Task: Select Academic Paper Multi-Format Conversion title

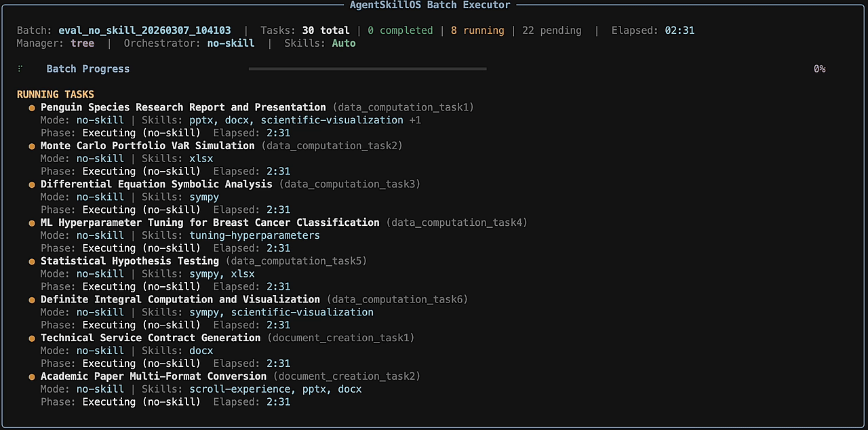Action: (153, 376)
